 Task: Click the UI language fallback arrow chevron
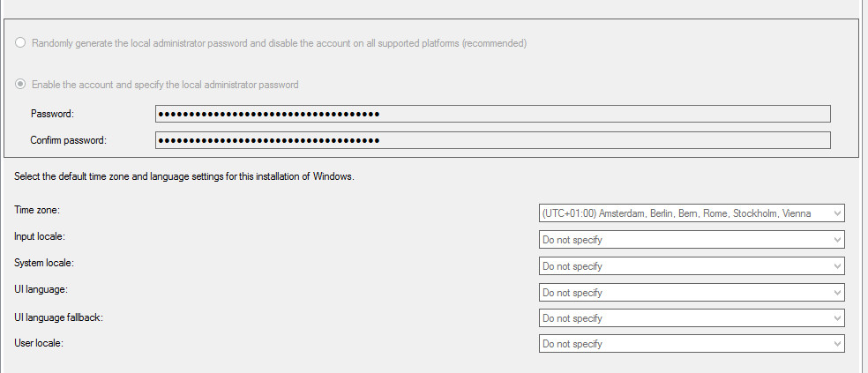click(837, 318)
